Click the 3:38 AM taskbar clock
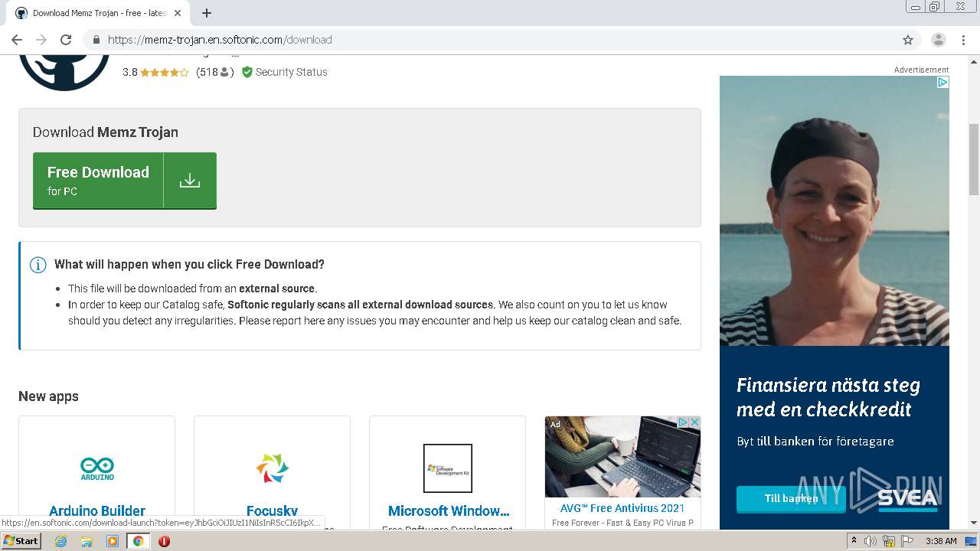Image resolution: width=980 pixels, height=551 pixels. tap(941, 541)
